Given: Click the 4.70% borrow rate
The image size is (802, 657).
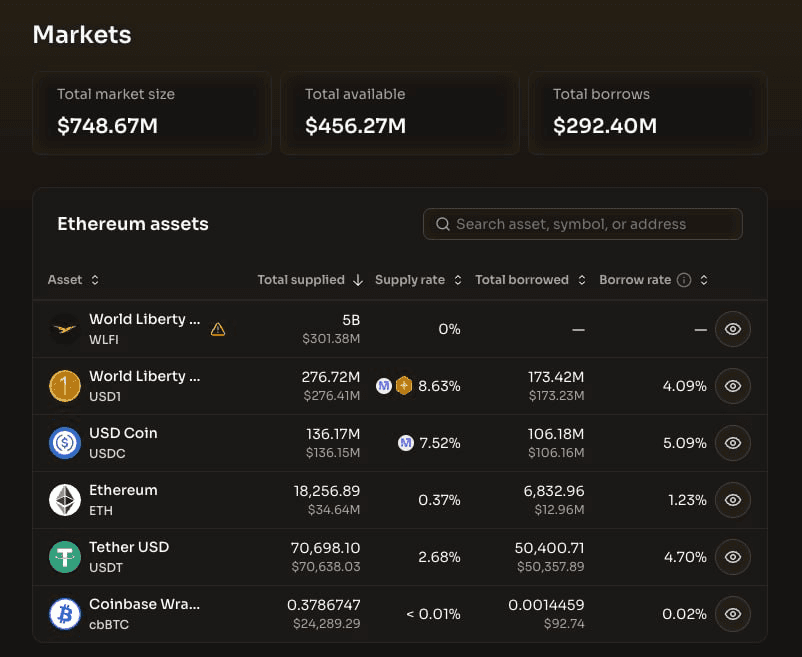Looking at the screenshot, I should [x=685, y=557].
